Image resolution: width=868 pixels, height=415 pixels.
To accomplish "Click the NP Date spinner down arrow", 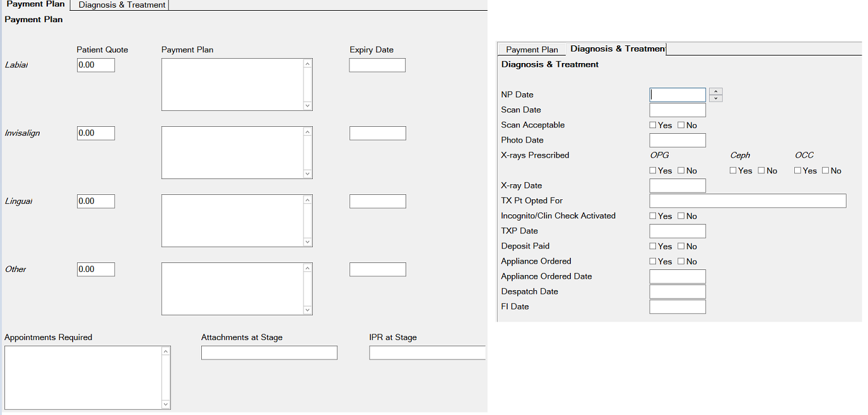I will pos(715,98).
